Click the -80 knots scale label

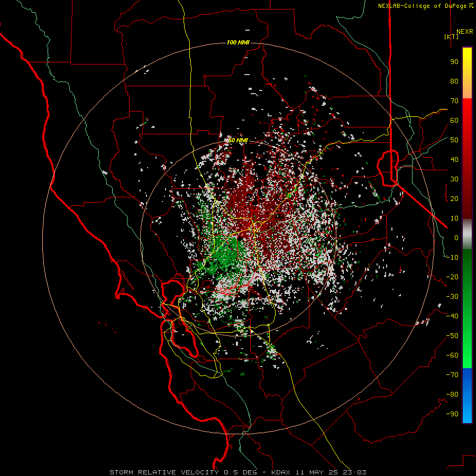[452, 395]
